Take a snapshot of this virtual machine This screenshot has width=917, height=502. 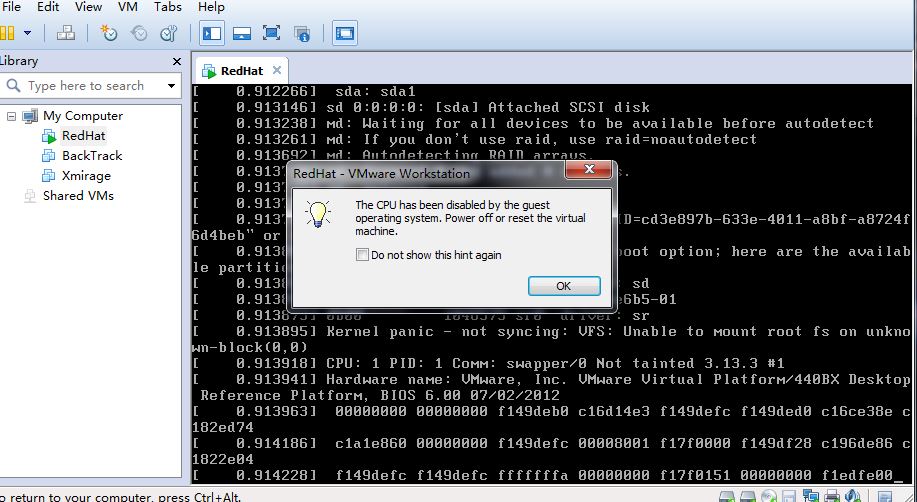[x=109, y=33]
